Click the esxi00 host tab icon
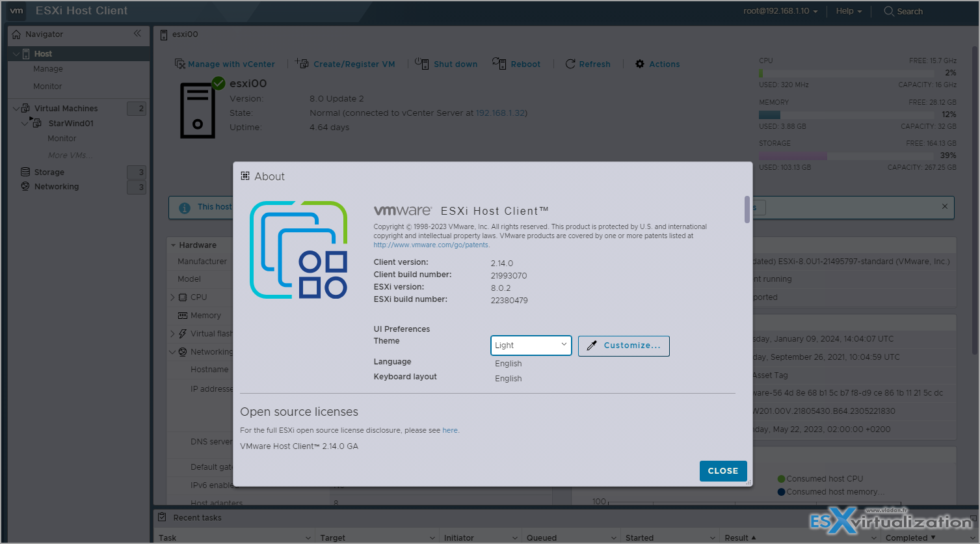Image resolution: width=980 pixels, height=544 pixels. click(164, 34)
